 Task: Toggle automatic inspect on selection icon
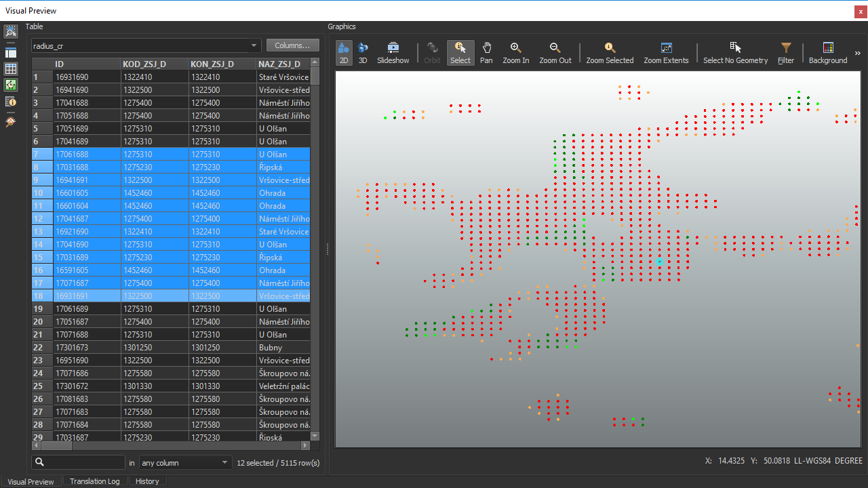pos(11,31)
